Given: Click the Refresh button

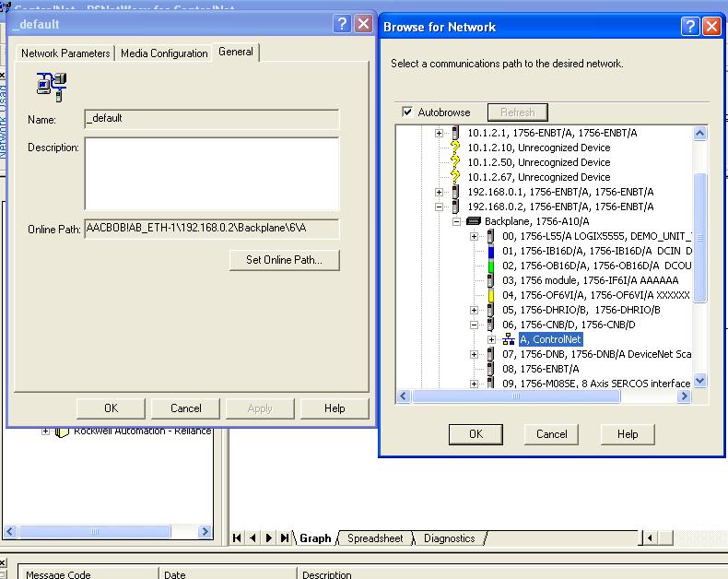Looking at the screenshot, I should point(517,112).
